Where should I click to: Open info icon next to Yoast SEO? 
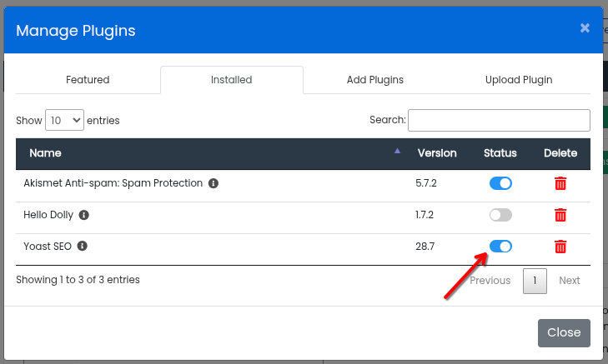pyautogui.click(x=83, y=246)
